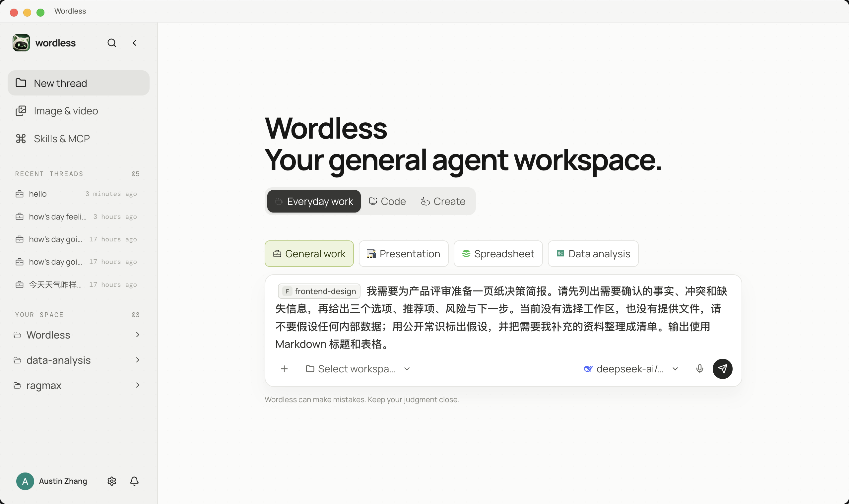
Task: Click the Code monitor icon
Action: coord(373,201)
